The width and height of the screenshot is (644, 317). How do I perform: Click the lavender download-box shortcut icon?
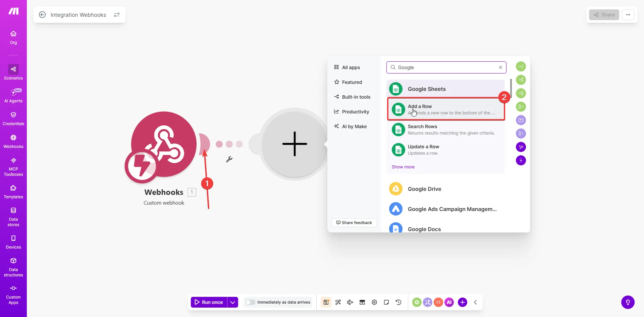(x=521, y=120)
